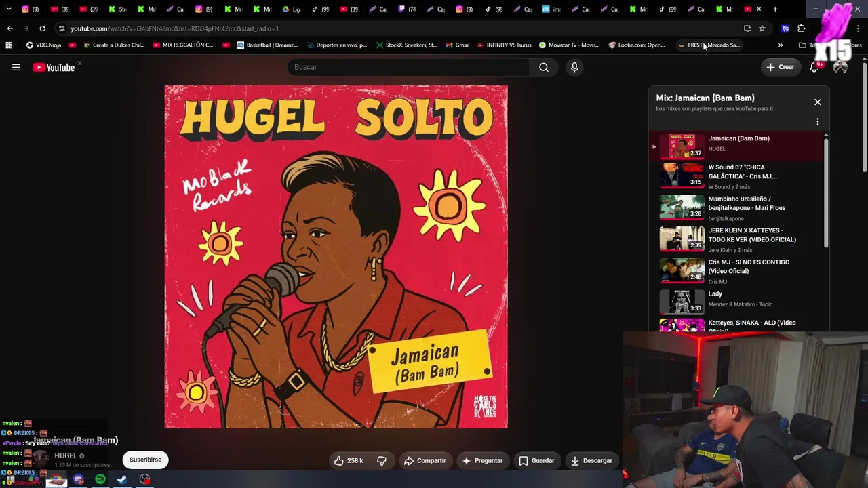Open the Gmail bookmark
This screenshot has height=488, width=868.
point(458,45)
